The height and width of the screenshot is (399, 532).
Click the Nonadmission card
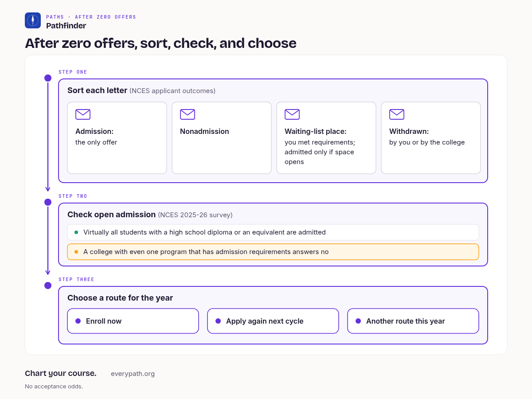click(x=222, y=138)
